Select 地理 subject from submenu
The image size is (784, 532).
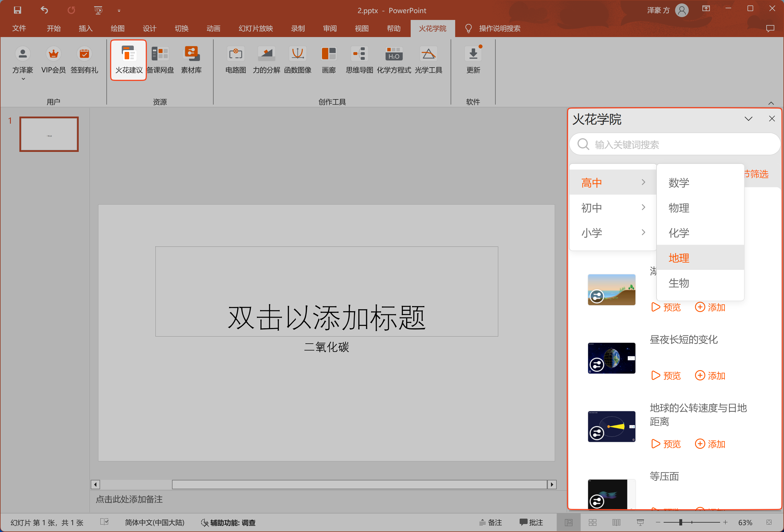point(700,258)
